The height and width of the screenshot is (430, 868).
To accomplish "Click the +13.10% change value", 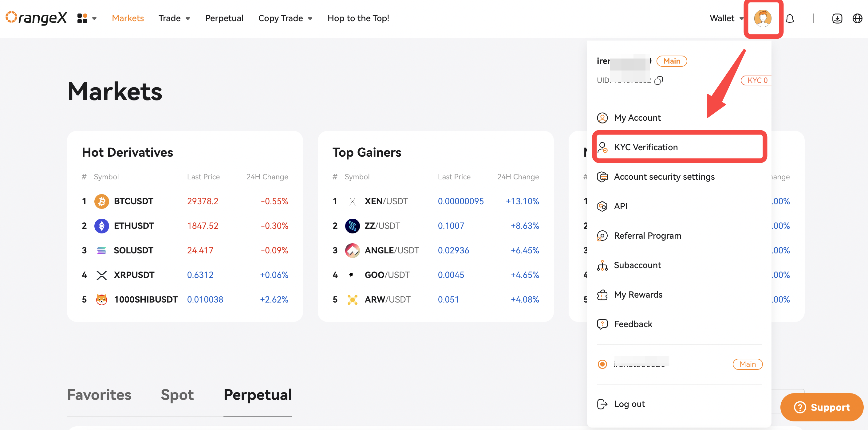I will click(522, 201).
